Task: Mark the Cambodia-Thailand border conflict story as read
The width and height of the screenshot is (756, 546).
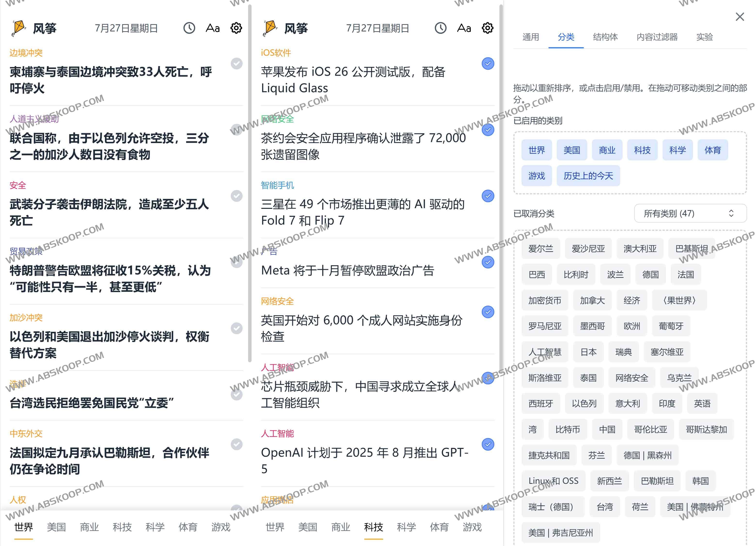Action: point(237,64)
